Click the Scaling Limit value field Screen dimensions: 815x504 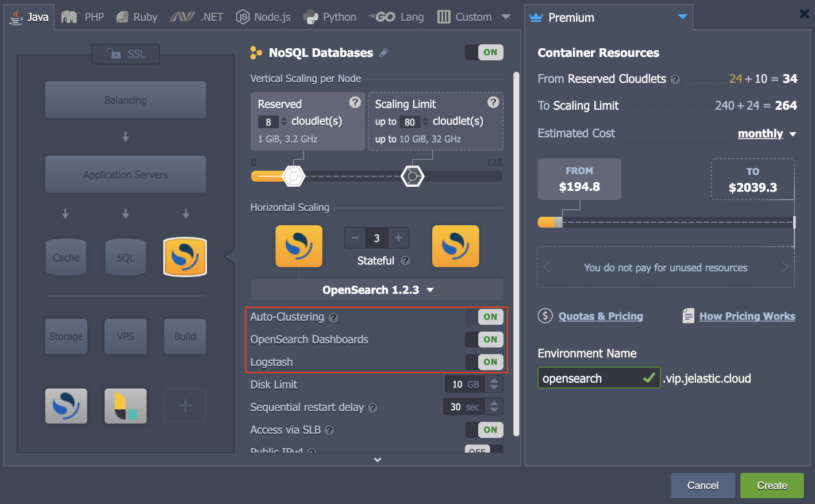[x=410, y=122]
